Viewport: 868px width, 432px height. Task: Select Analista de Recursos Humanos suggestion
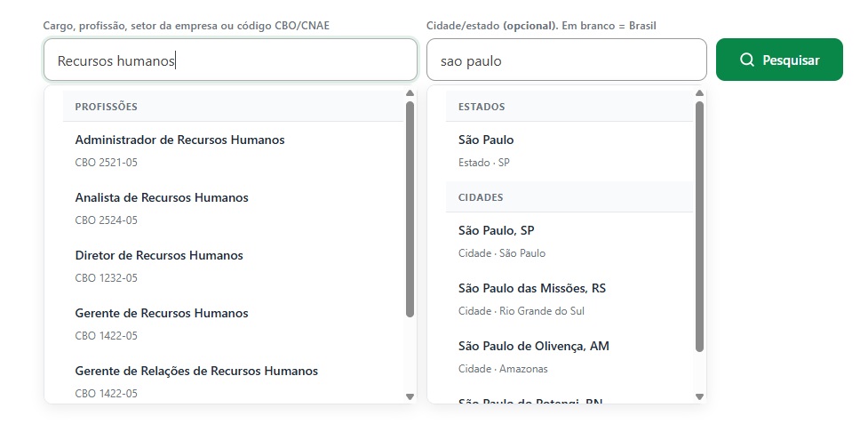233,208
